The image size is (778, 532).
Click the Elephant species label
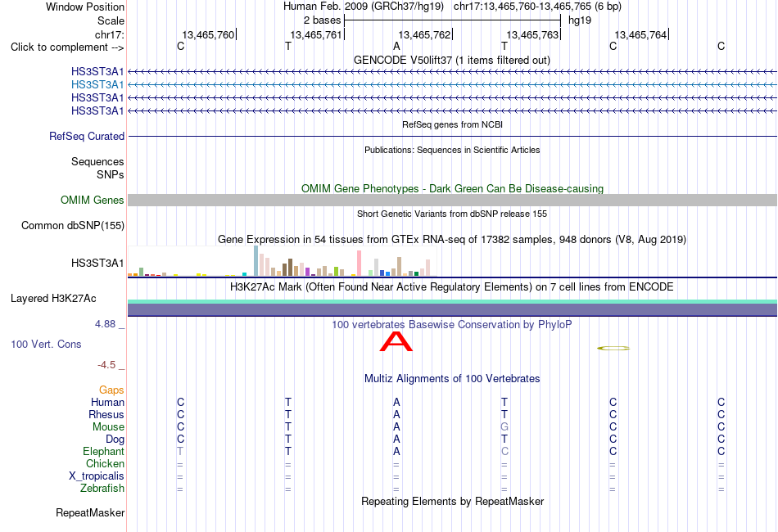point(103,451)
